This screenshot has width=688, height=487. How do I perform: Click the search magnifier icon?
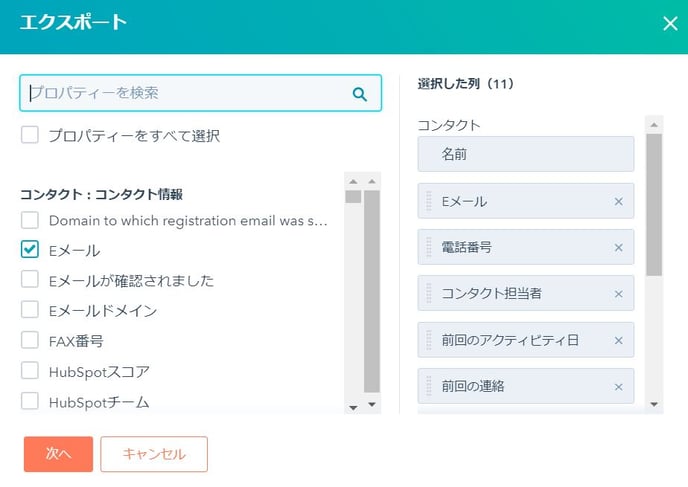[359, 94]
